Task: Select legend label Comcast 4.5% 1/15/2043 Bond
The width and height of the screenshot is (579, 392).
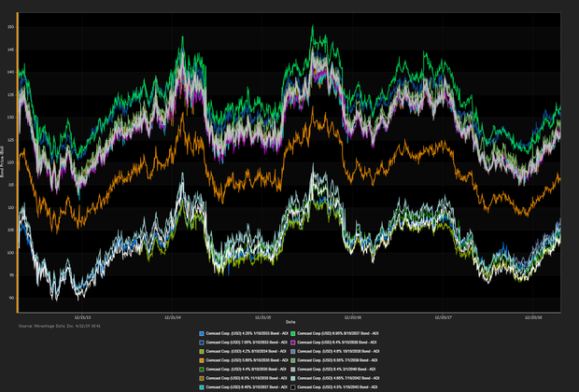Action: pyautogui.click(x=337, y=387)
